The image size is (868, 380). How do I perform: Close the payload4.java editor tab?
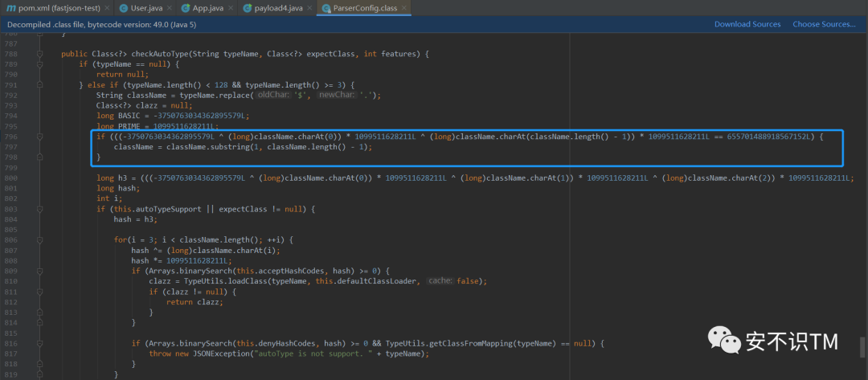(x=310, y=8)
